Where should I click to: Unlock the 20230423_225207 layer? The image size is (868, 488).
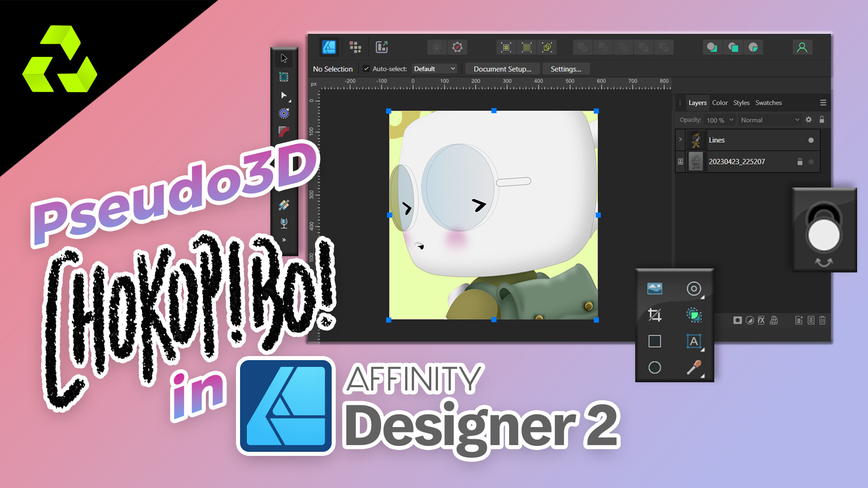tap(799, 162)
